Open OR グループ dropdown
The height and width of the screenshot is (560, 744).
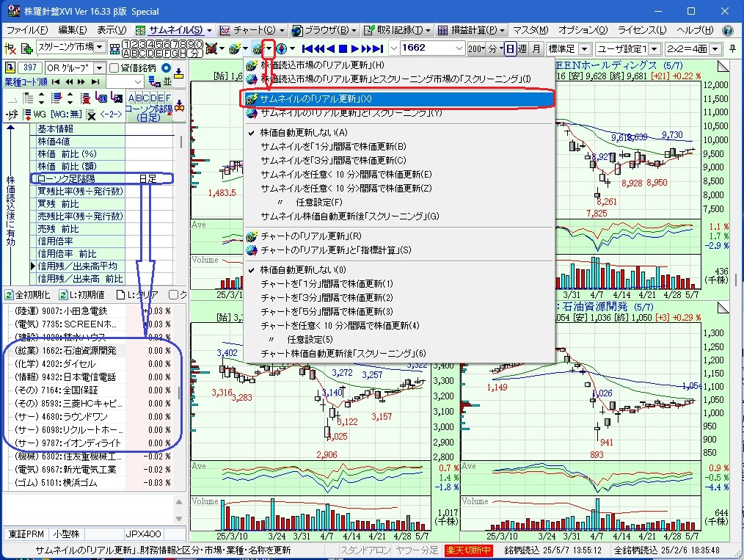tap(99, 68)
